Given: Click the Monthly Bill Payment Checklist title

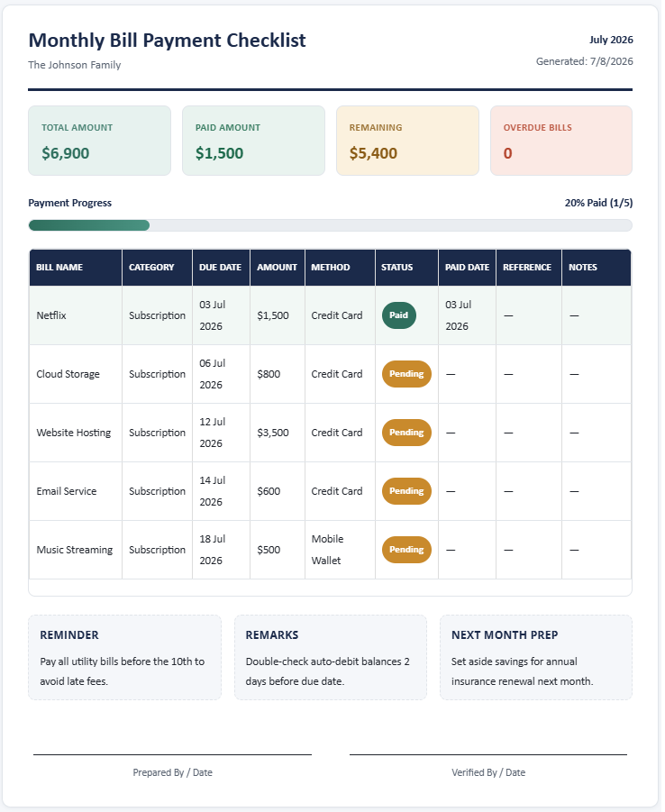Looking at the screenshot, I should (x=167, y=41).
